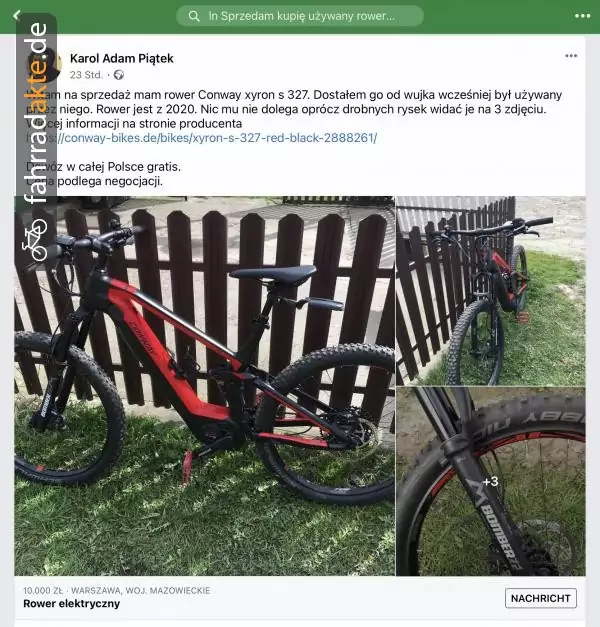Image resolution: width=600 pixels, height=627 pixels.
Task: Open Karol Adam Piątek's profile
Action: click(122, 58)
